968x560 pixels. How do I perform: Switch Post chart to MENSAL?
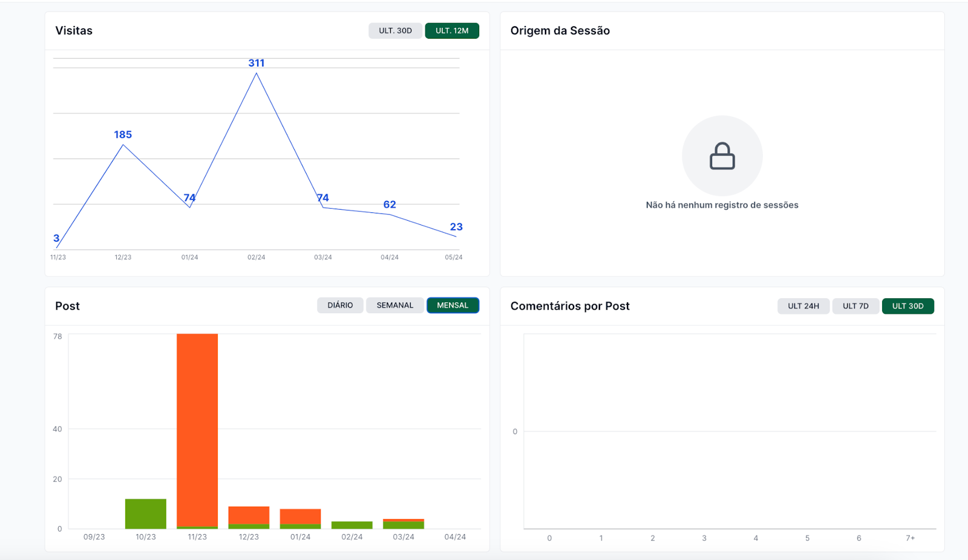(453, 305)
